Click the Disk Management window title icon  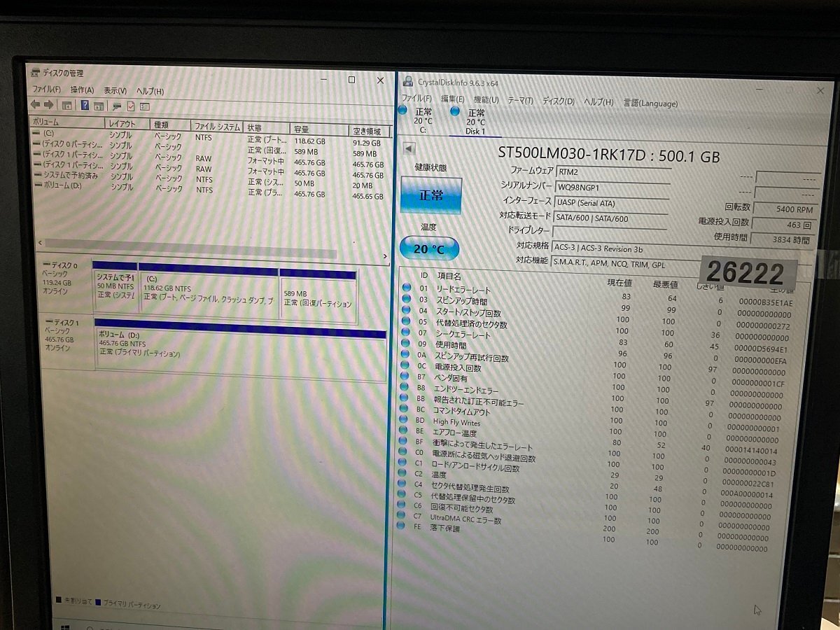pyautogui.click(x=36, y=72)
